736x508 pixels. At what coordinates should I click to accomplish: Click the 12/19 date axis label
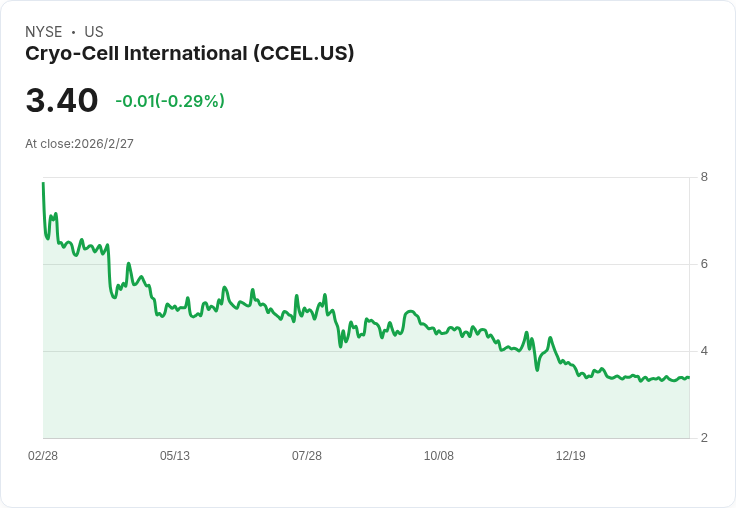pyautogui.click(x=570, y=455)
